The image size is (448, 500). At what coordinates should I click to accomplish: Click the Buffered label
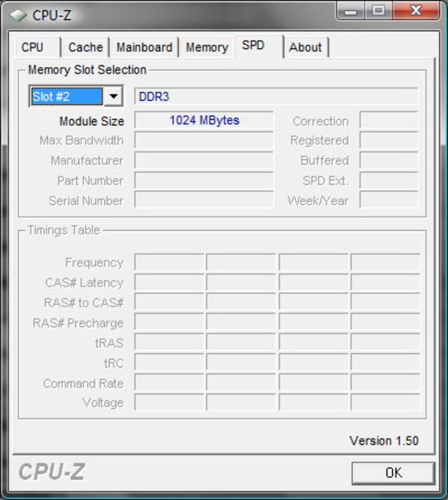pos(325,161)
